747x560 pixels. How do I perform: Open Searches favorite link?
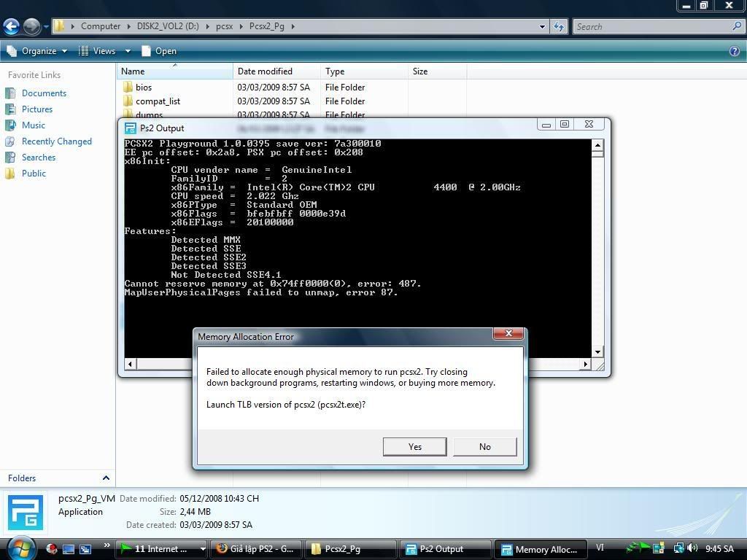tap(39, 157)
